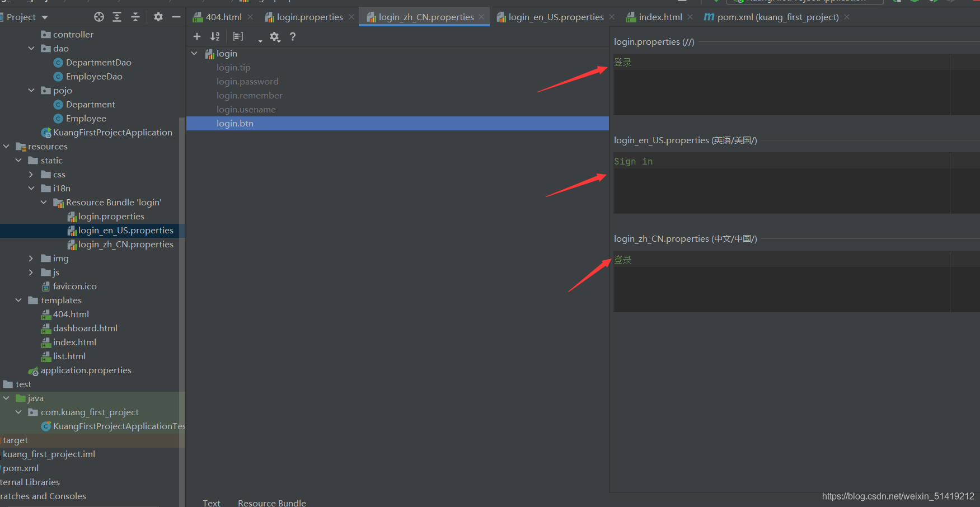980x507 pixels.
Task: Switch to the Resource Bundle bottom tab
Action: coord(272,503)
